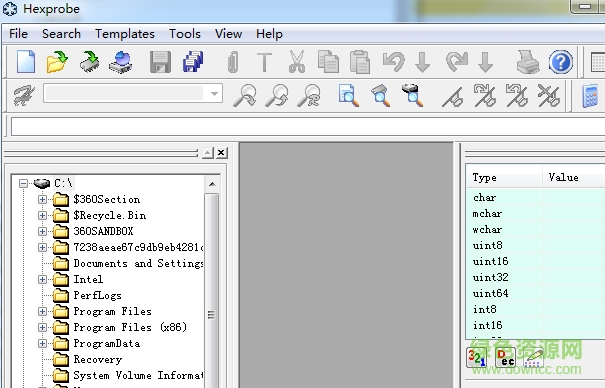605x388 pixels.
Task: Save all with the multiple floppy icon
Action: coord(193,62)
